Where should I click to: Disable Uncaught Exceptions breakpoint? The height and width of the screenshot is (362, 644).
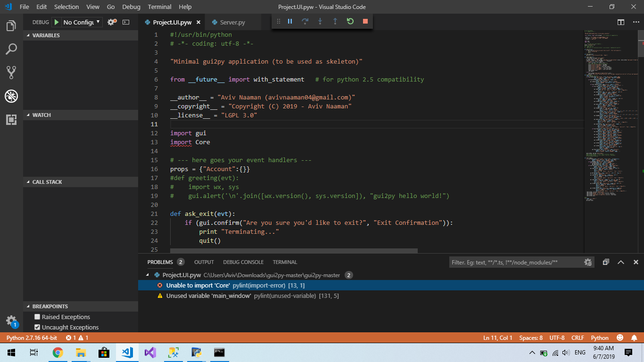click(37, 327)
